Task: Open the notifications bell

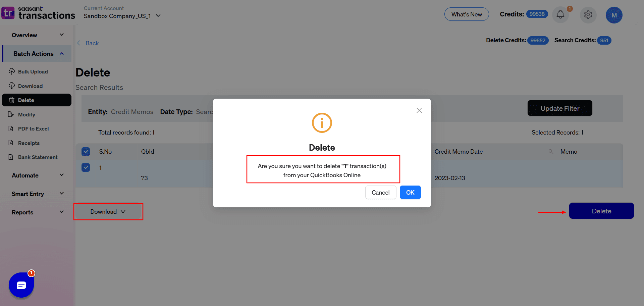Action: pos(560,14)
